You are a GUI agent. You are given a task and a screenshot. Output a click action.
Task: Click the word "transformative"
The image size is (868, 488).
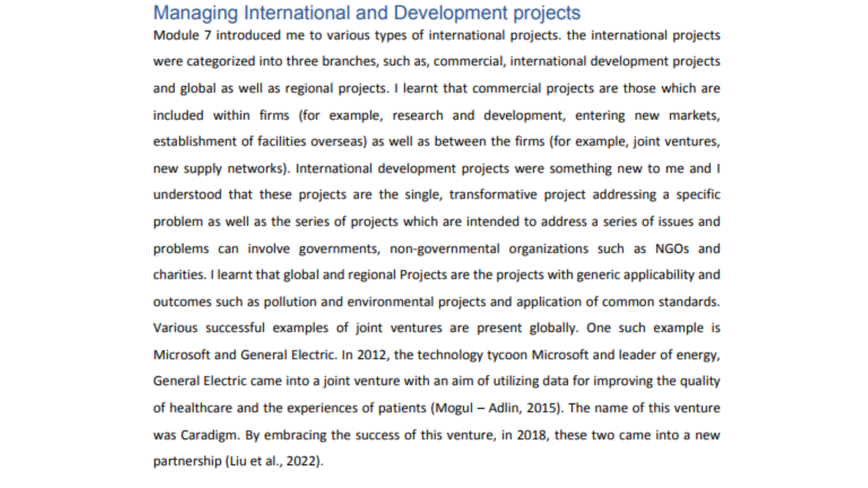[493, 194]
